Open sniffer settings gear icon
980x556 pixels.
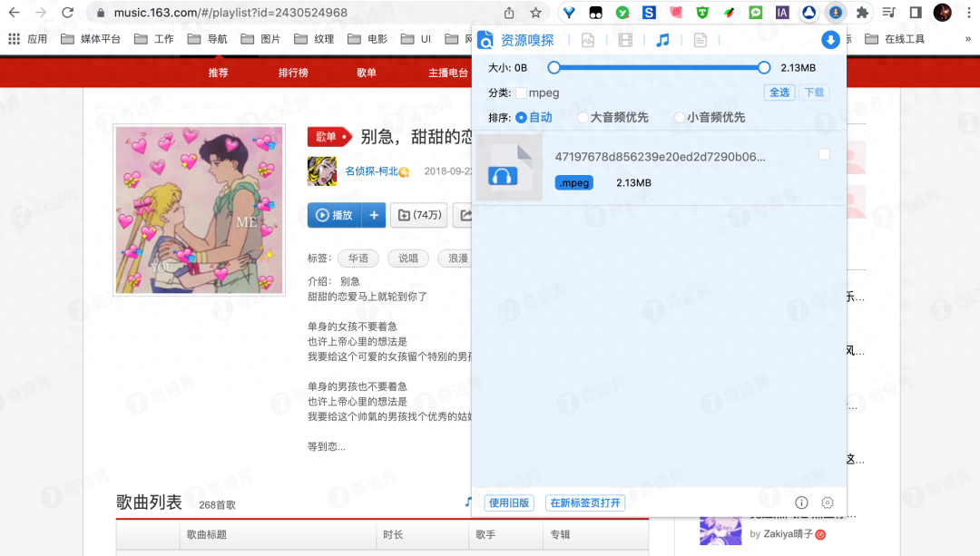point(828,502)
